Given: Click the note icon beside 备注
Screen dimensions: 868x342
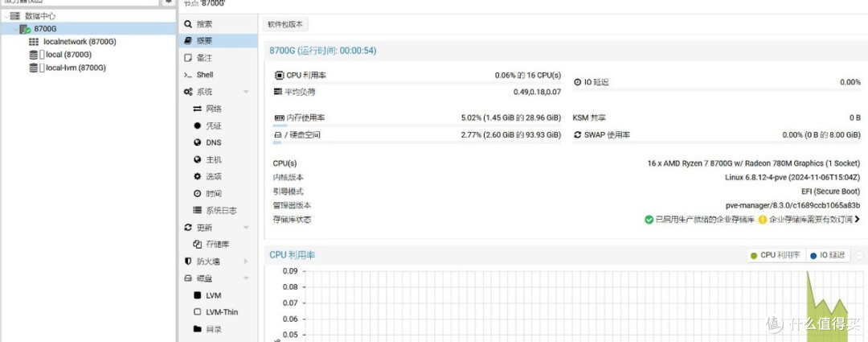Looking at the screenshot, I should click(188, 58).
